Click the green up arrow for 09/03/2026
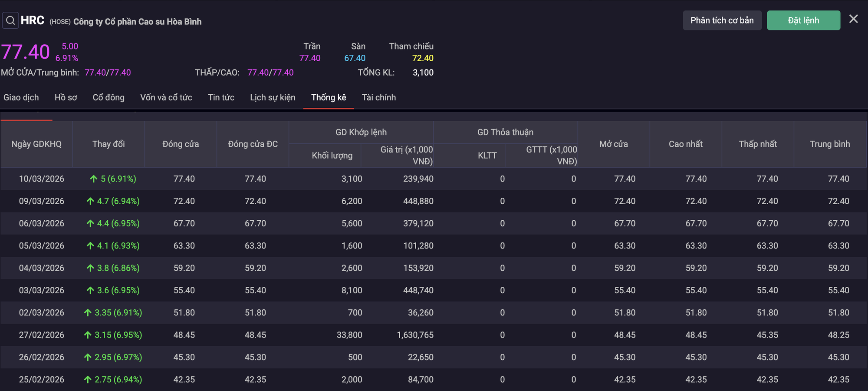This screenshot has height=391, width=868. 90,201
